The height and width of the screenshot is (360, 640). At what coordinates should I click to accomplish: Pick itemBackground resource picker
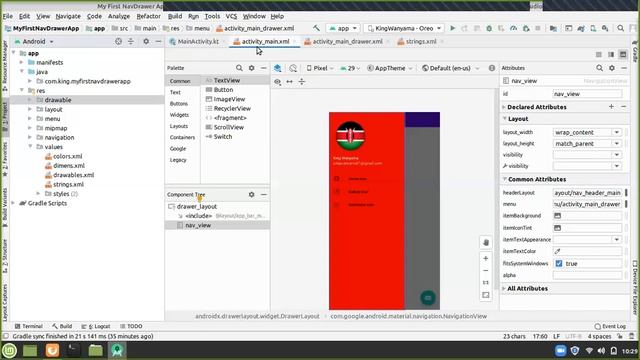tap(558, 216)
